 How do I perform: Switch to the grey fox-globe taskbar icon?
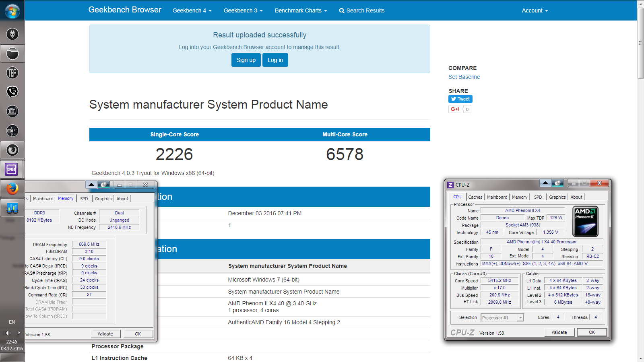(x=12, y=150)
